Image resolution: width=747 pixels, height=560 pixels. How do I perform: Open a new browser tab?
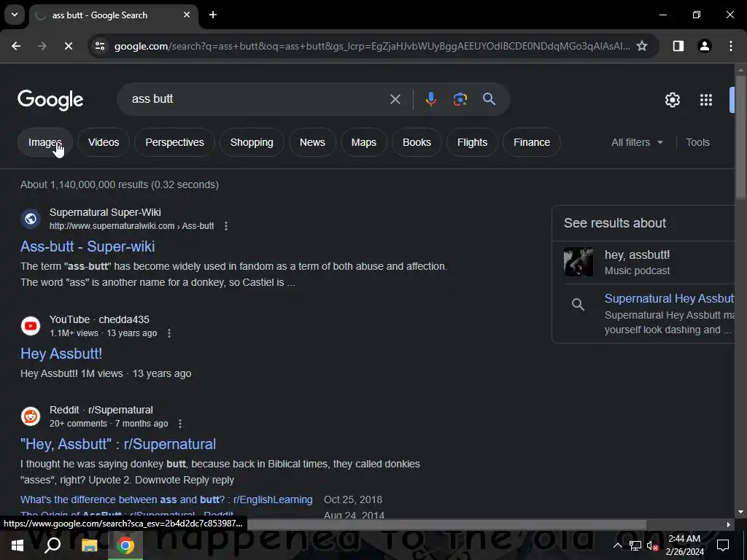213,15
